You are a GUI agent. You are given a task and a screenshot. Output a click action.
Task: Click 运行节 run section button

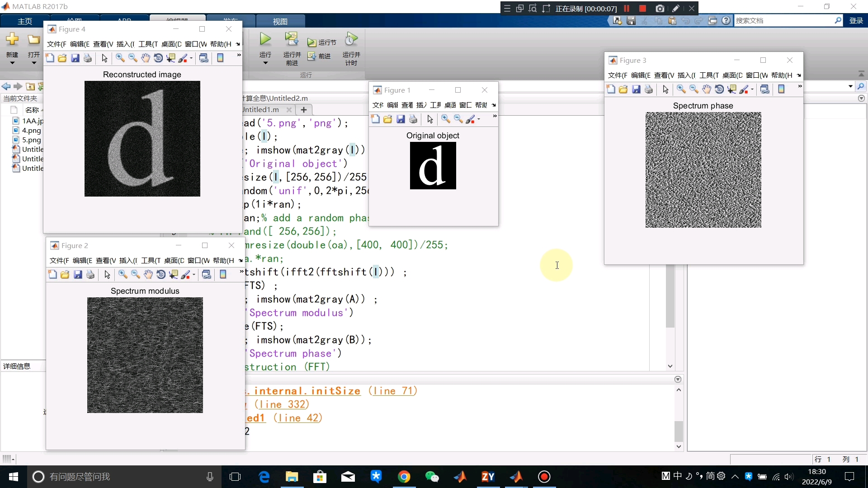click(322, 42)
